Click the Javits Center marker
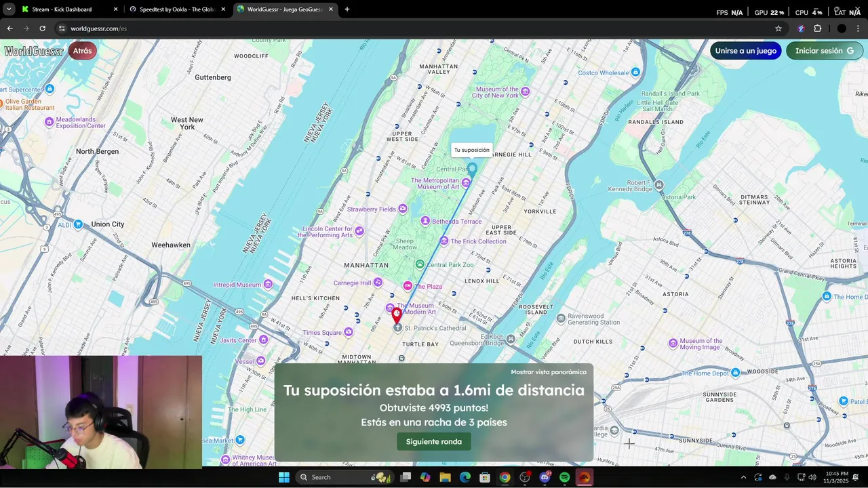 [x=262, y=340]
